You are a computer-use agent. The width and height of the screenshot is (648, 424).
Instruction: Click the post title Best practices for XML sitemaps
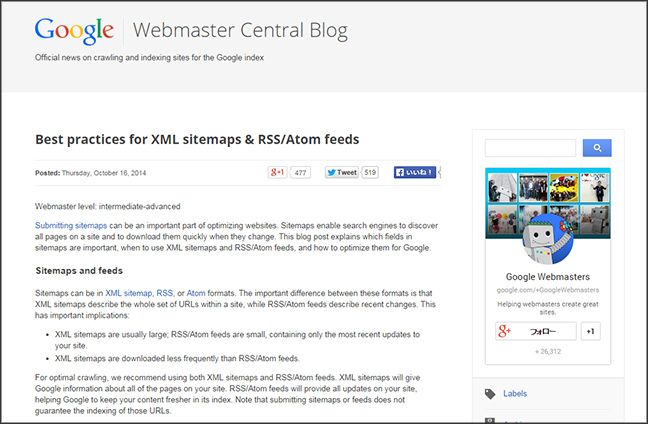[x=197, y=139]
